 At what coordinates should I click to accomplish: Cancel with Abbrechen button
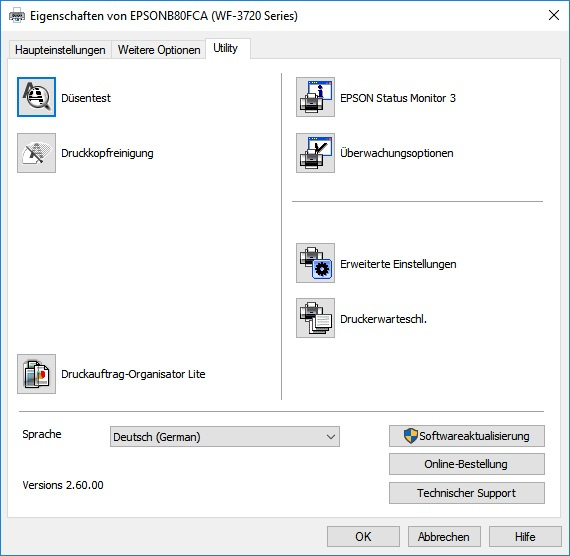[x=444, y=537]
